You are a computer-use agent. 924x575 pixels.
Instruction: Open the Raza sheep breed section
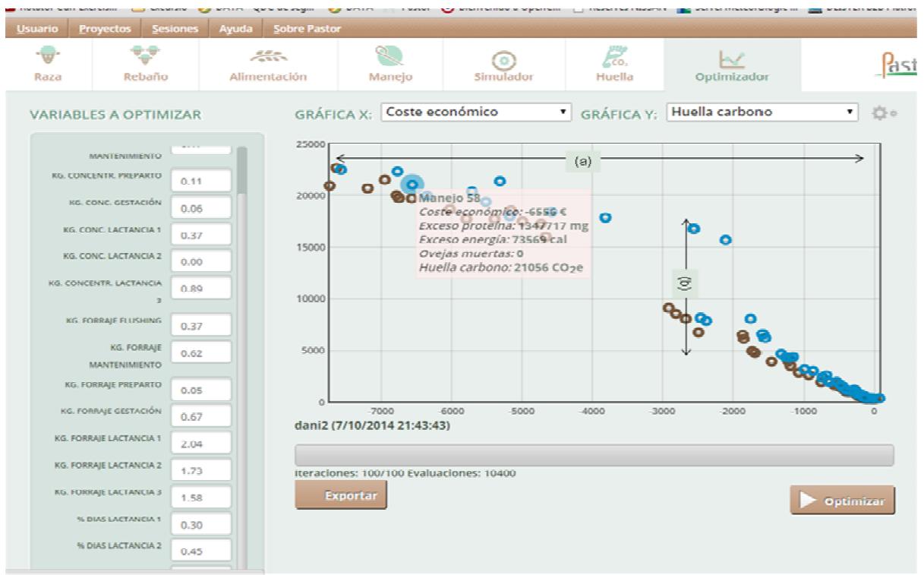[49, 64]
